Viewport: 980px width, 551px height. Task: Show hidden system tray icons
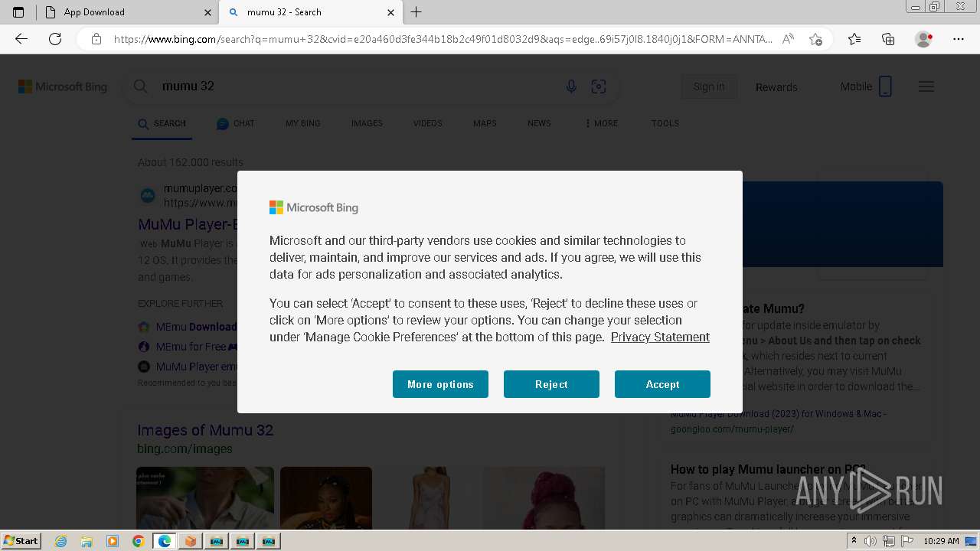click(854, 541)
